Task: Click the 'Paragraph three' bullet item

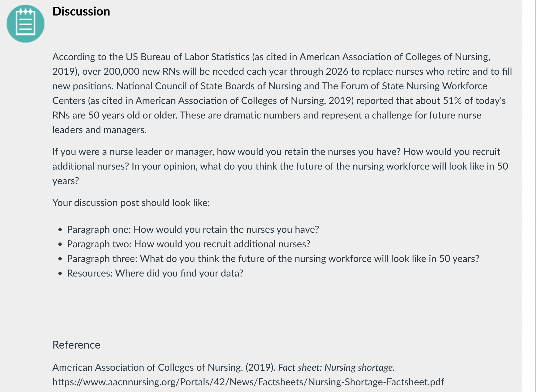Action: [x=273, y=259]
